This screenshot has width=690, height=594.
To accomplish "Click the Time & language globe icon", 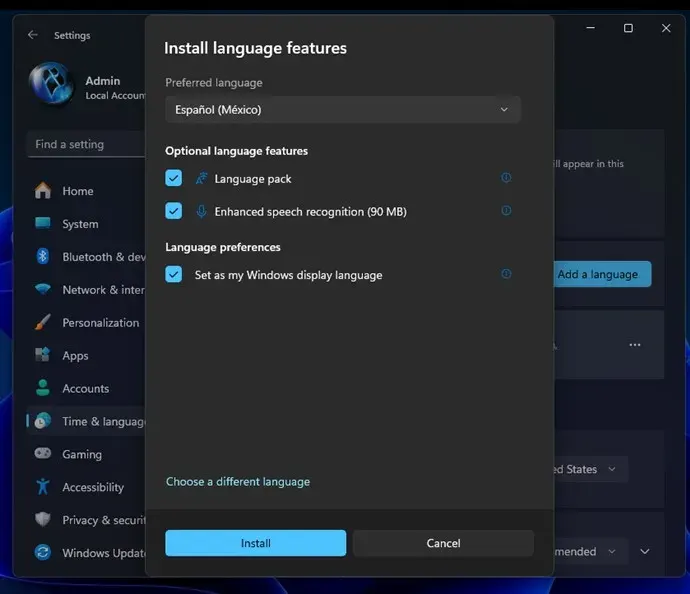I will point(43,421).
